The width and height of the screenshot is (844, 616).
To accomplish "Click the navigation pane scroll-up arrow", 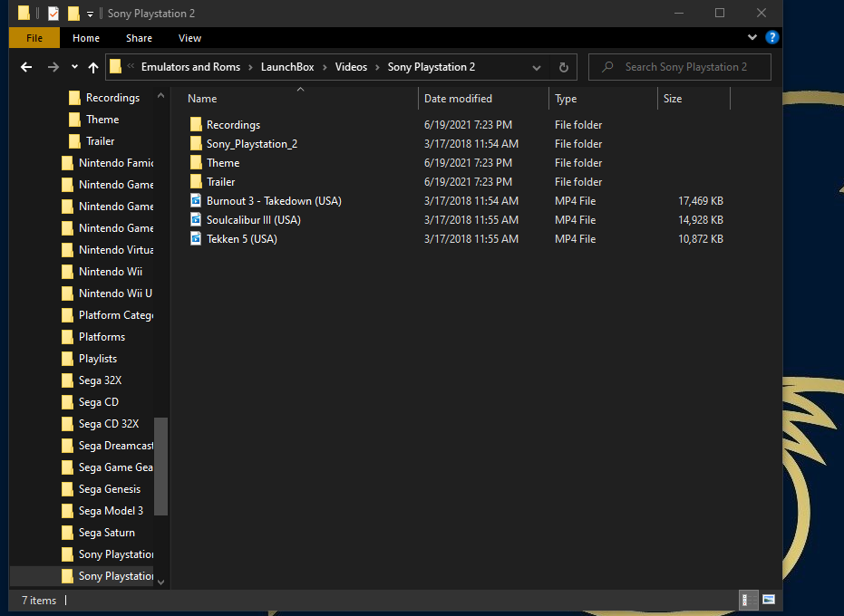I will (161, 96).
